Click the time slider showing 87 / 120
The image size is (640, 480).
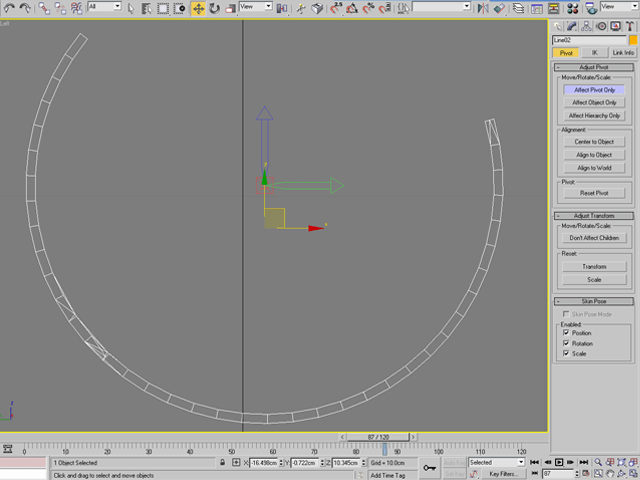378,437
